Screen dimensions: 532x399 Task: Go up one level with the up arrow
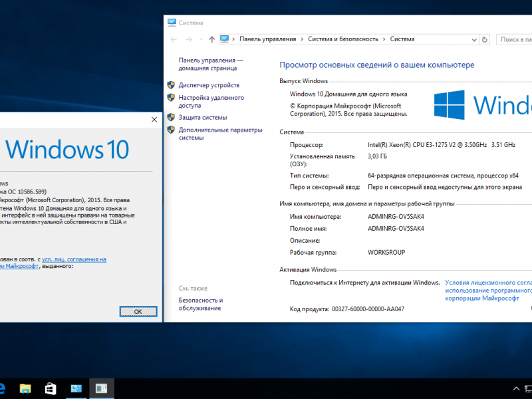[211, 39]
